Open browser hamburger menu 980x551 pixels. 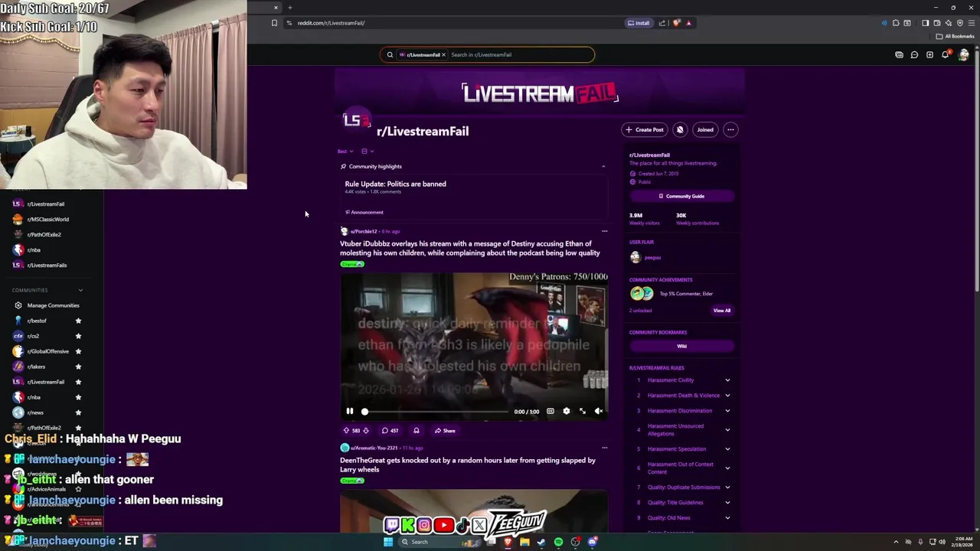[971, 23]
